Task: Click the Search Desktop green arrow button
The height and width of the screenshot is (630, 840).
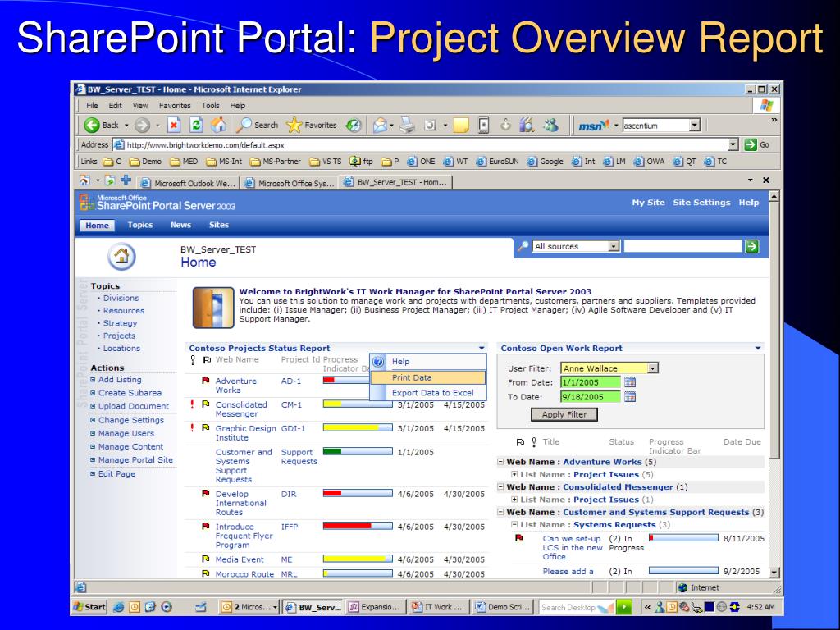Action: [x=623, y=607]
